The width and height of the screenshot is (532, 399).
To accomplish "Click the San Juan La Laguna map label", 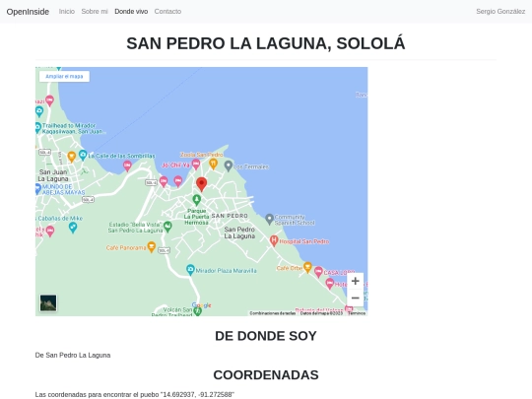I will (53, 175).
